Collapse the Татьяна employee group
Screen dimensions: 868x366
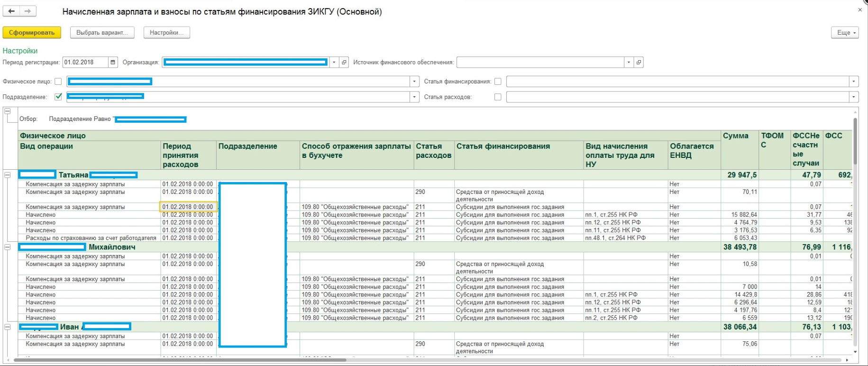pos(8,175)
